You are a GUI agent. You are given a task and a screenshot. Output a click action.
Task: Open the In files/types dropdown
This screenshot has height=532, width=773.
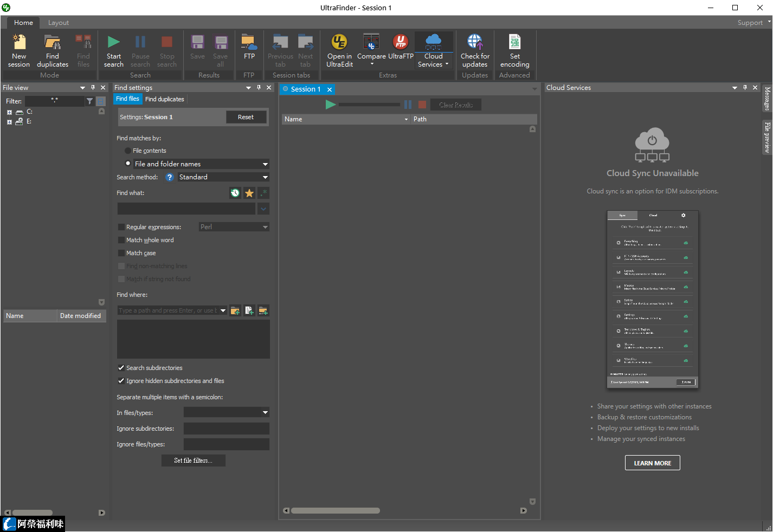[265, 412]
